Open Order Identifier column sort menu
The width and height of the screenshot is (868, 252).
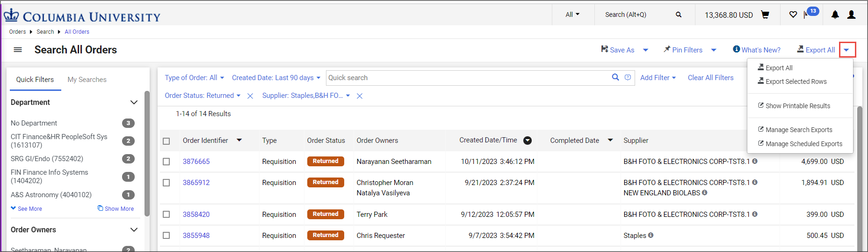239,140
